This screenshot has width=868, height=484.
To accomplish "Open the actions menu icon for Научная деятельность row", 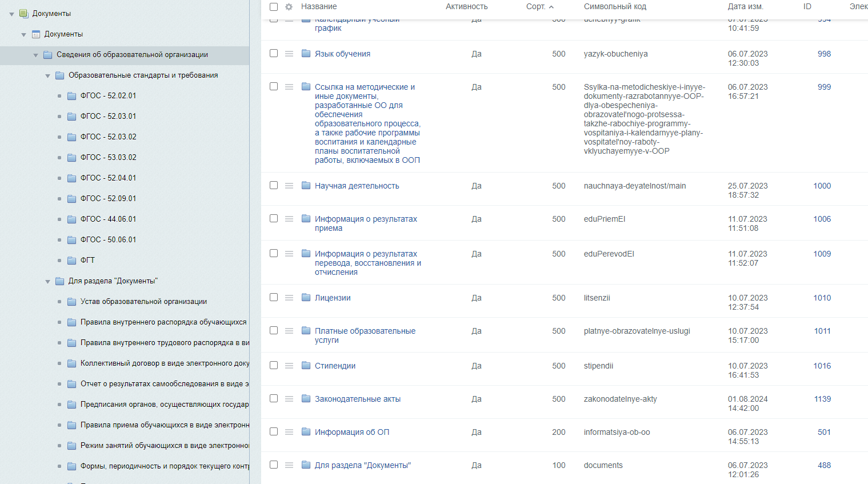I will coord(289,186).
